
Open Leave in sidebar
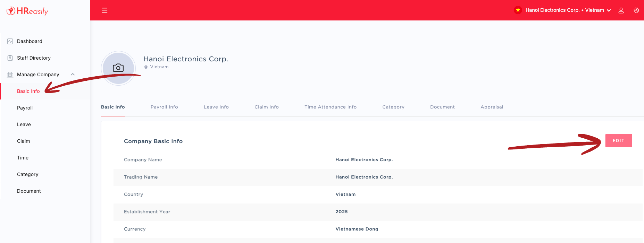pos(24,124)
